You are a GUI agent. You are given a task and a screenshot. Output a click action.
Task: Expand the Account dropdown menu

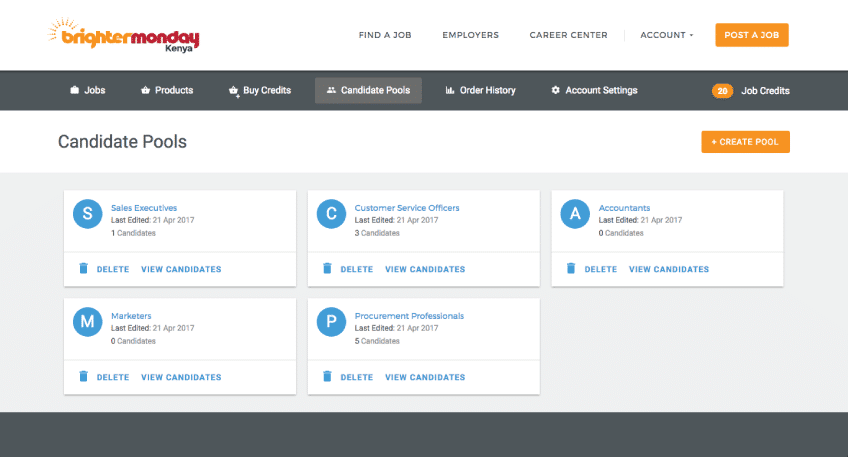tap(666, 35)
